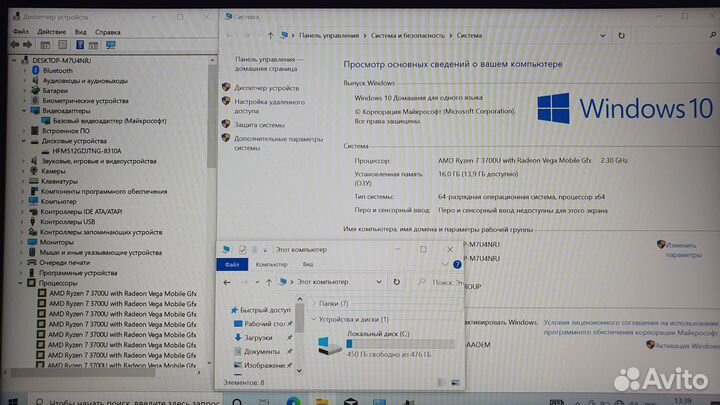720x405 pixels.
Task: Click the Батареи battery icon in device tree
Action: point(35,90)
